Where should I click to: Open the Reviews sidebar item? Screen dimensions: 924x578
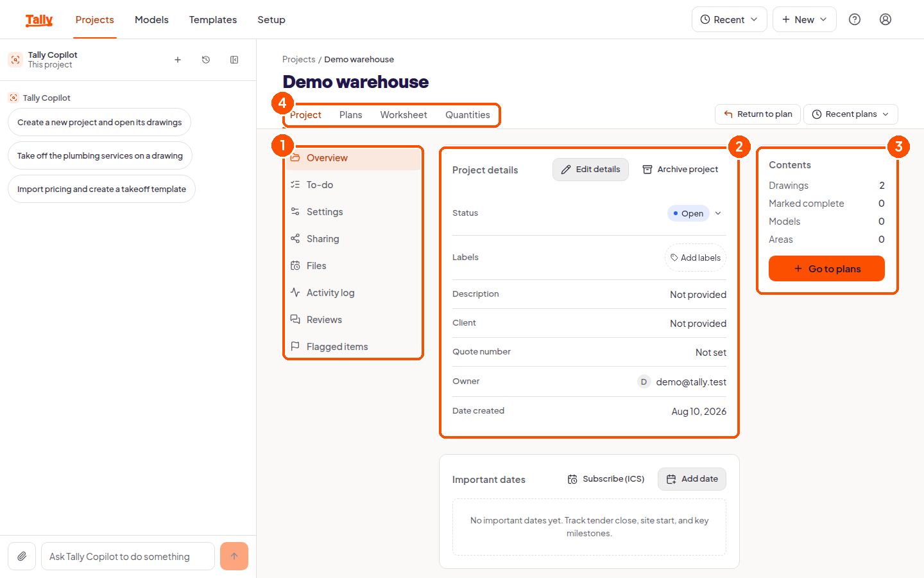[353, 320]
